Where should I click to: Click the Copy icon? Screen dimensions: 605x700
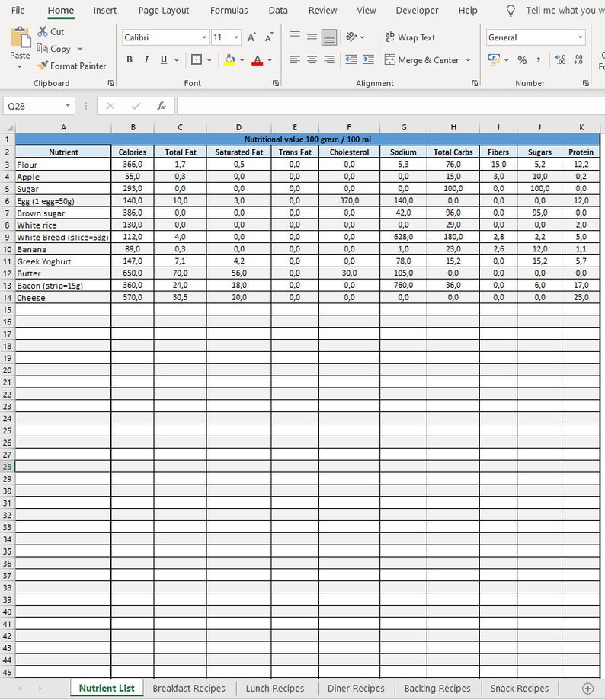click(x=42, y=48)
